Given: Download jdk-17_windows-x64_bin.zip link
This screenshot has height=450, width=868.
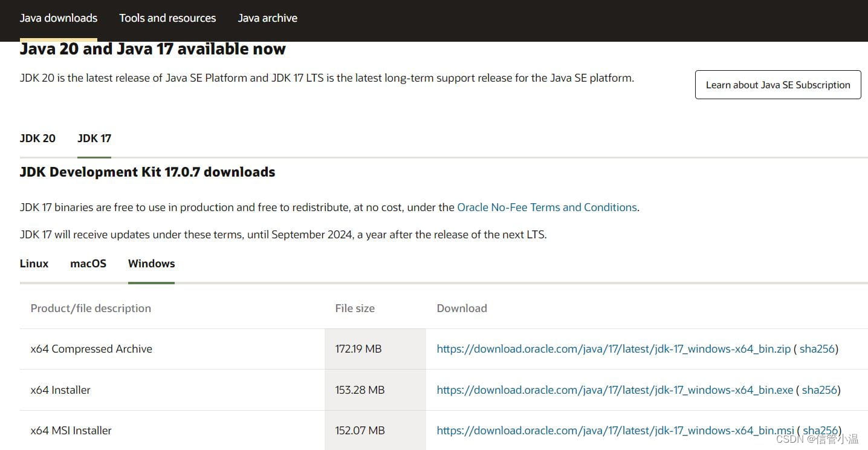Looking at the screenshot, I should (x=614, y=349).
